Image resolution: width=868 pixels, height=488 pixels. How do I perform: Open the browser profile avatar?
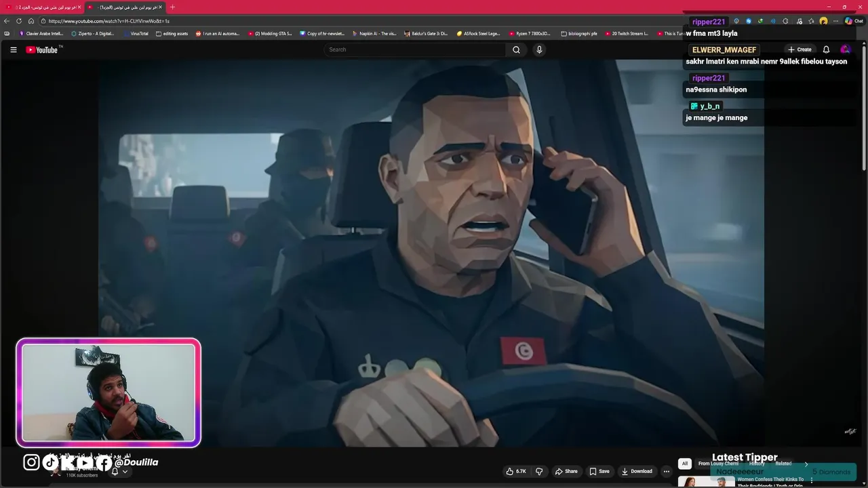(x=823, y=21)
